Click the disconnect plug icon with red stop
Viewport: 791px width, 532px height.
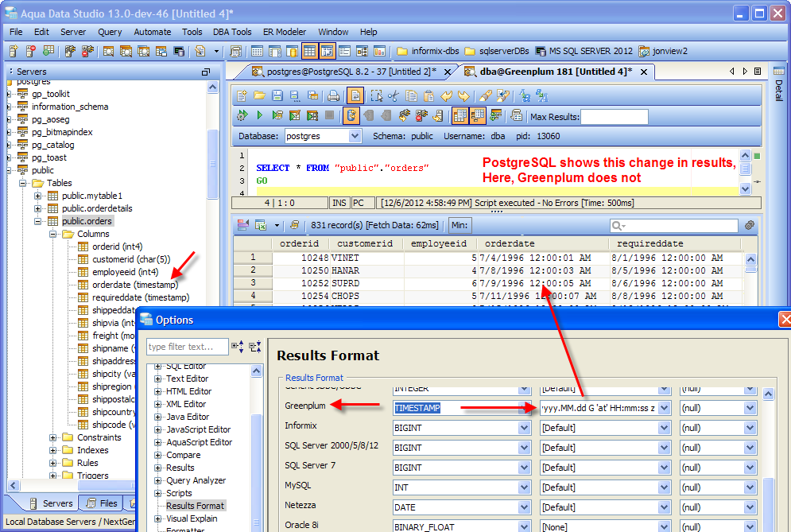[x=421, y=115]
